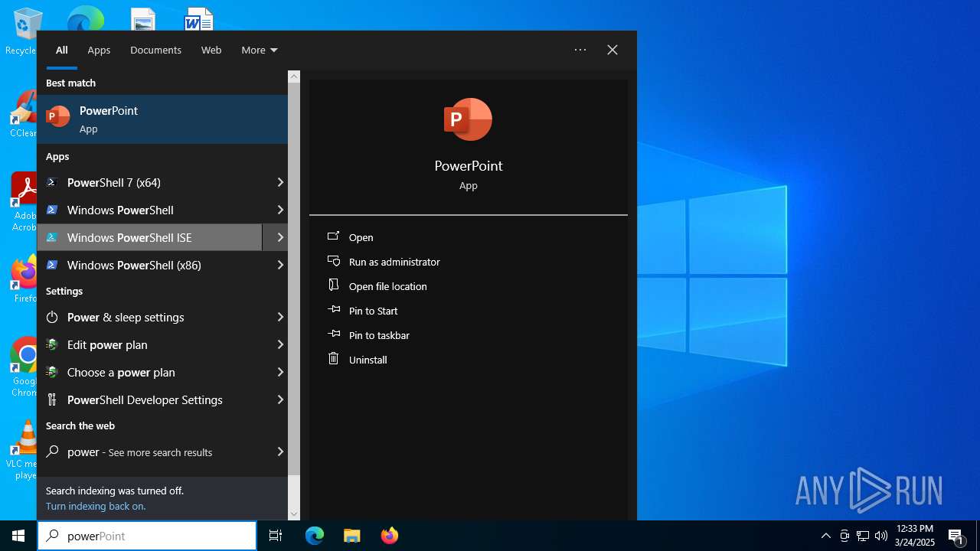Click PowerShell Developer Settings icon

pyautogui.click(x=52, y=399)
